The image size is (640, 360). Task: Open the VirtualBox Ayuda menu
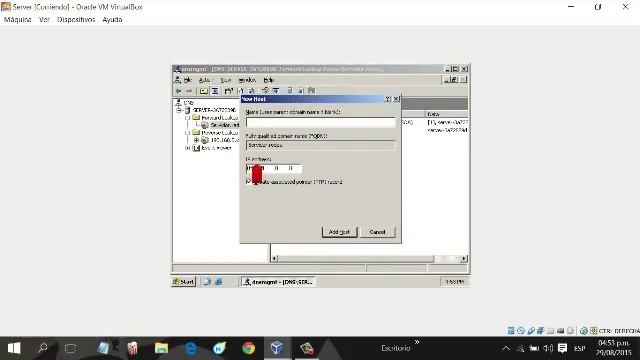tap(112, 20)
